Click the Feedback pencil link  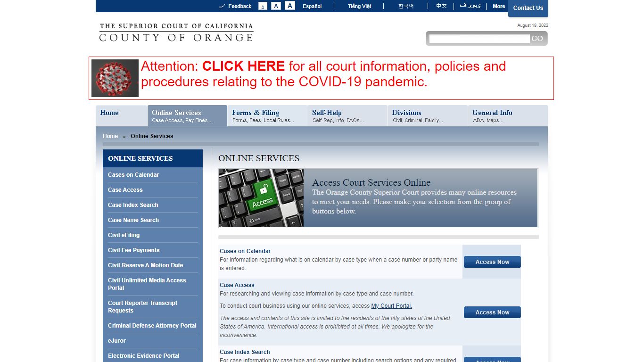[235, 6]
